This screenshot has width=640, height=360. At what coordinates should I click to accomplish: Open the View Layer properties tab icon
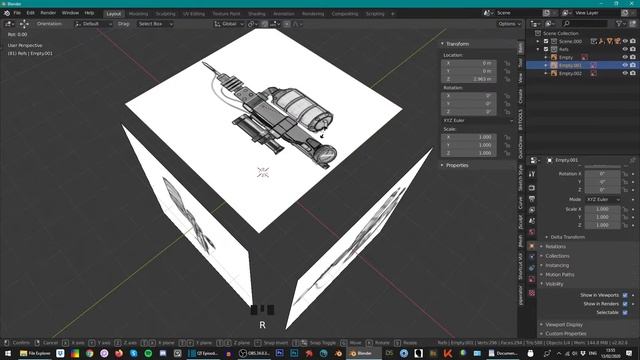pos(531,210)
